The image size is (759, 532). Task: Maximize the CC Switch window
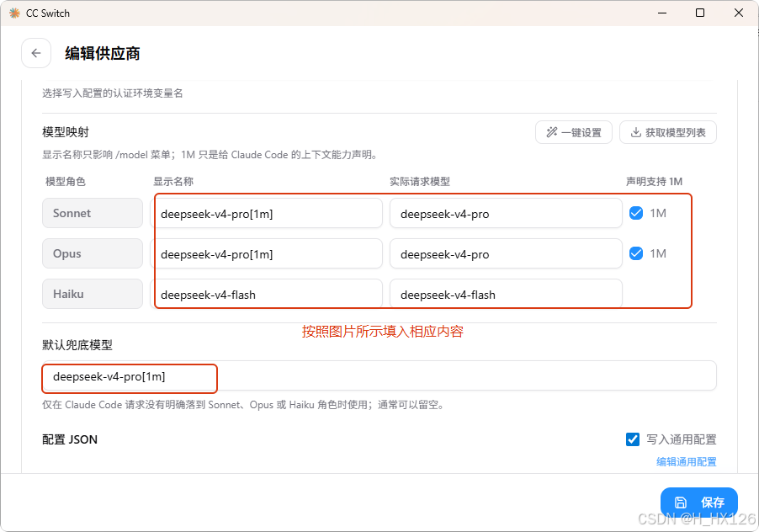coord(700,13)
